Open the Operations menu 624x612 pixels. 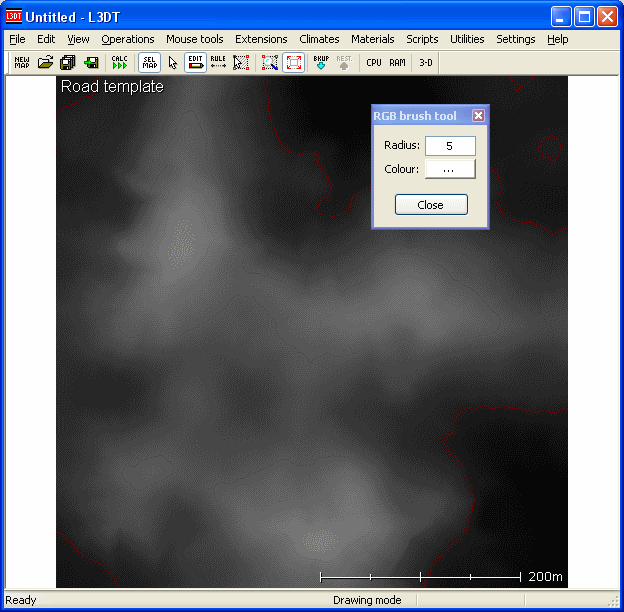[128, 39]
